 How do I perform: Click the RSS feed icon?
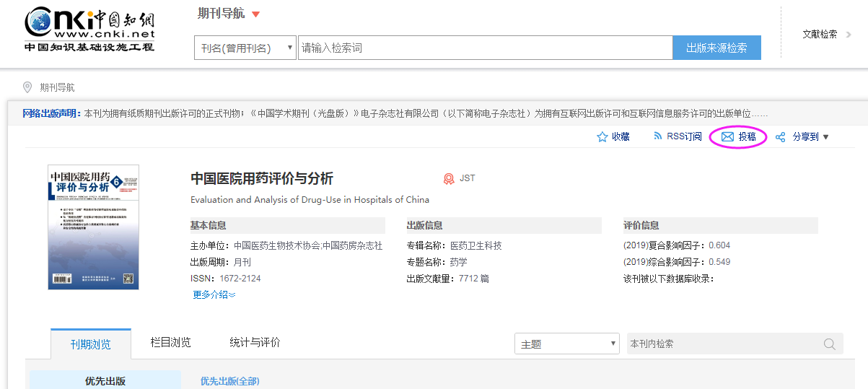tap(658, 136)
